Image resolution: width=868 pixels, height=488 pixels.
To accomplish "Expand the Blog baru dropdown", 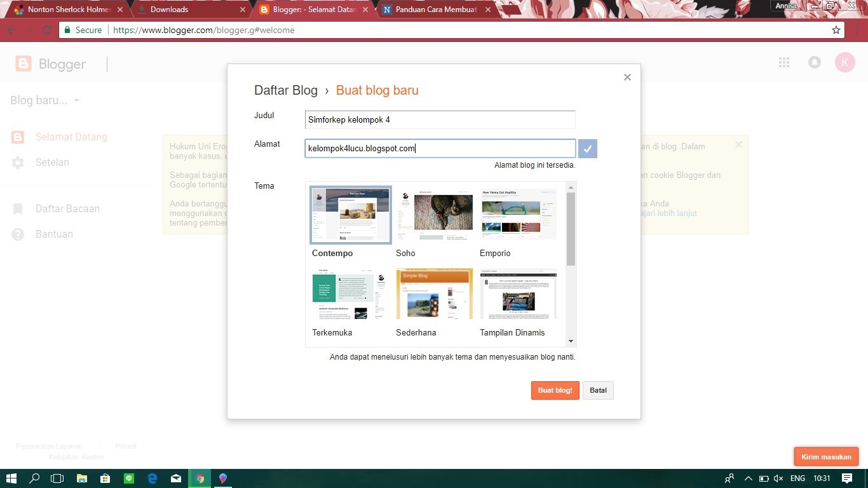I will pos(76,100).
